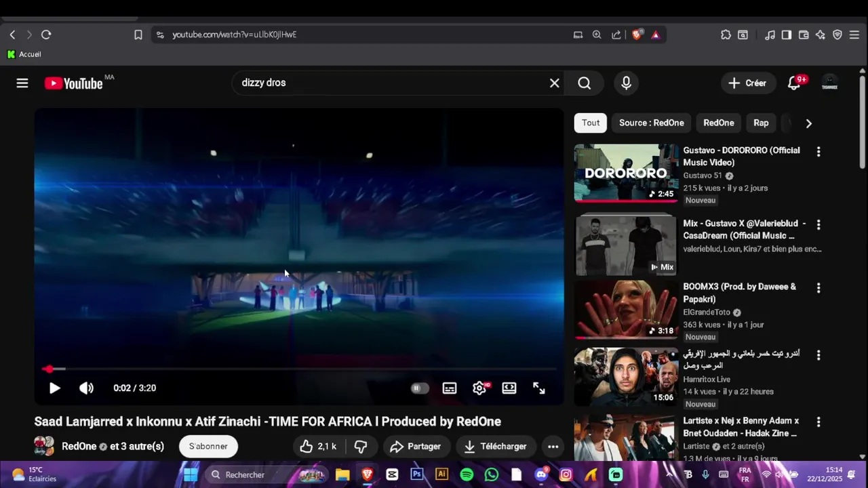The image size is (868, 488).
Task: Open WhatsApp from the taskbar
Action: pyautogui.click(x=492, y=474)
